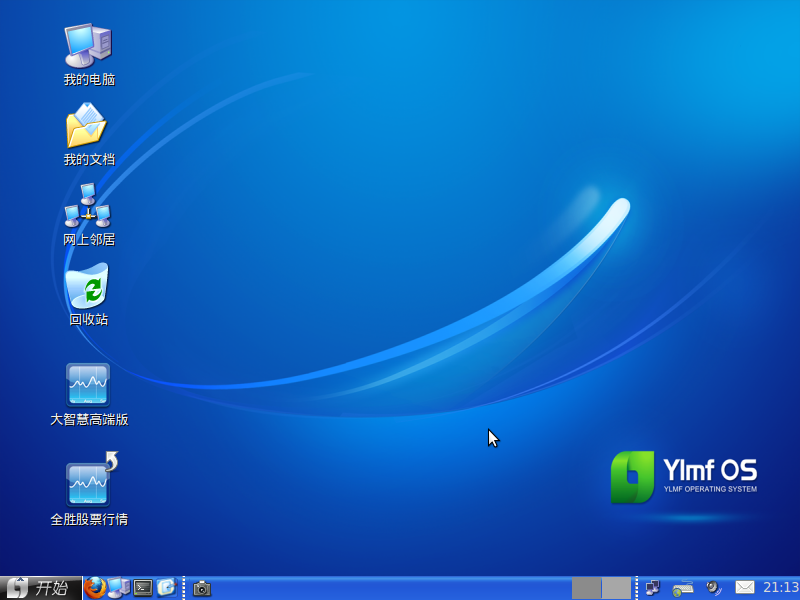Launch Firefox from the taskbar
The image size is (800, 600).
[95, 588]
